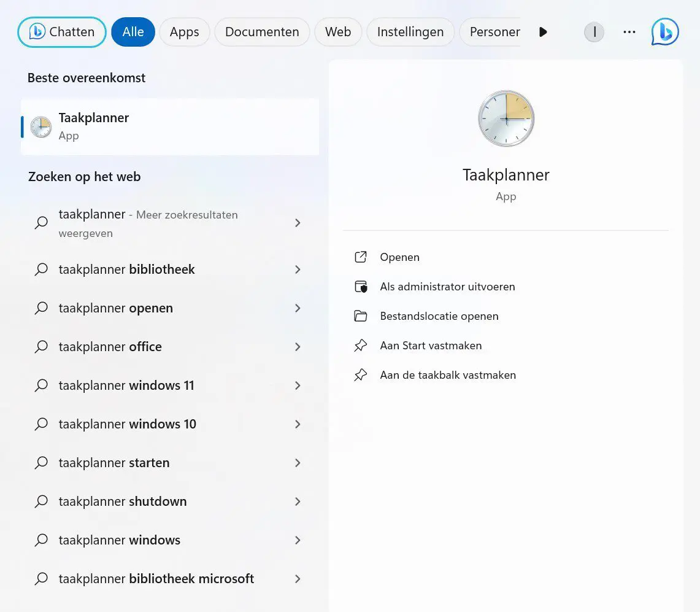Show more filters with the play arrow

[x=543, y=32]
